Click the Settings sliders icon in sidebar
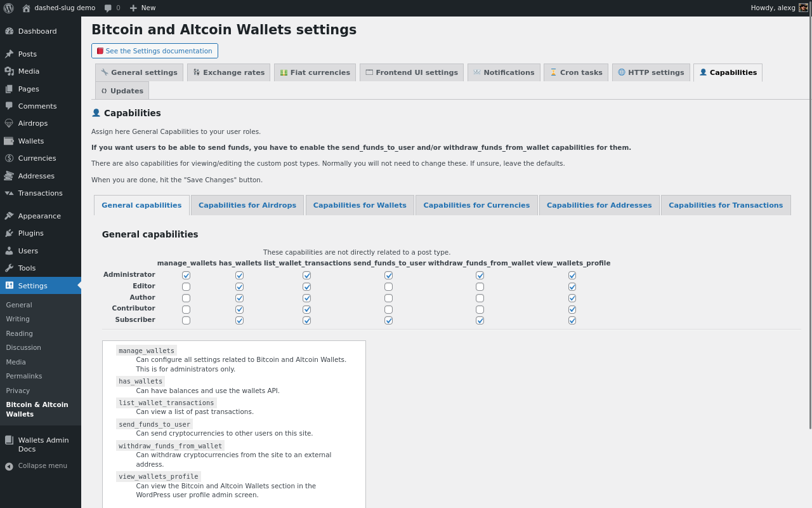 point(9,286)
